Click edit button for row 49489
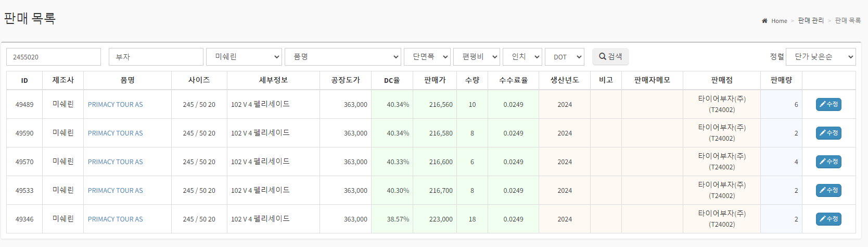Viewport: 868px width, 247px height. 828,105
